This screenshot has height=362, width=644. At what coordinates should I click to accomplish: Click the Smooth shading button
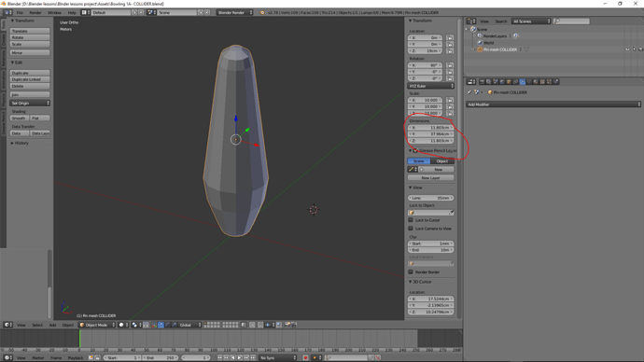coord(20,118)
